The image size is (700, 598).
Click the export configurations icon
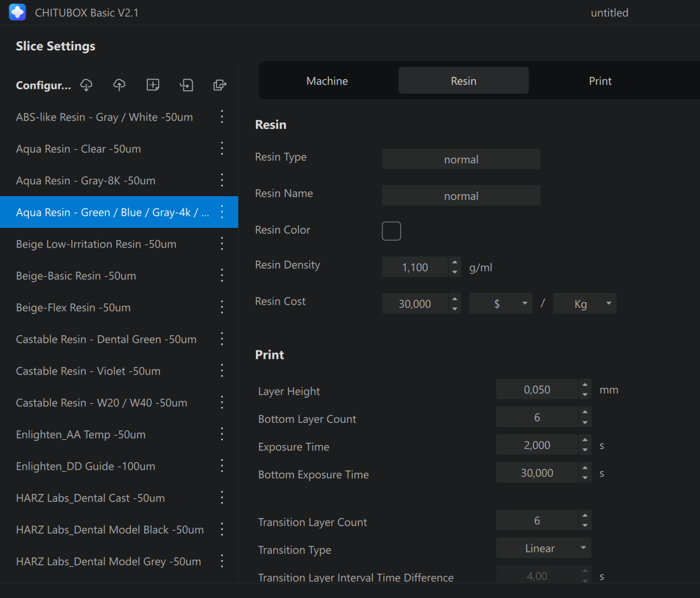coord(220,85)
